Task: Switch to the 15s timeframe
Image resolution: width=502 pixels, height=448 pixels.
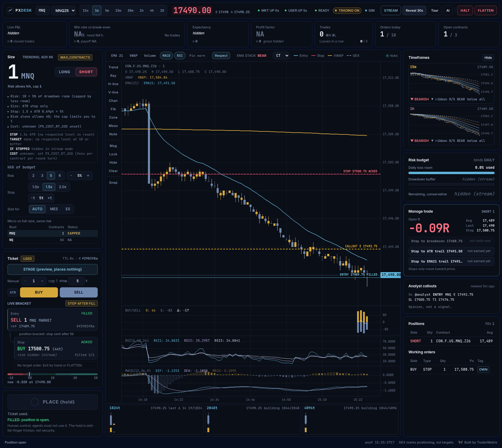Action: point(86,10)
